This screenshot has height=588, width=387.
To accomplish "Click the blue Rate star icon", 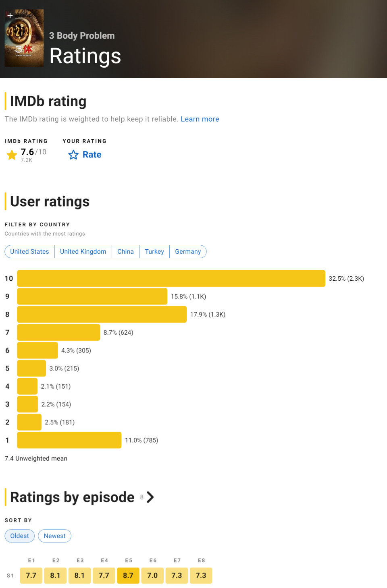I will [x=73, y=155].
